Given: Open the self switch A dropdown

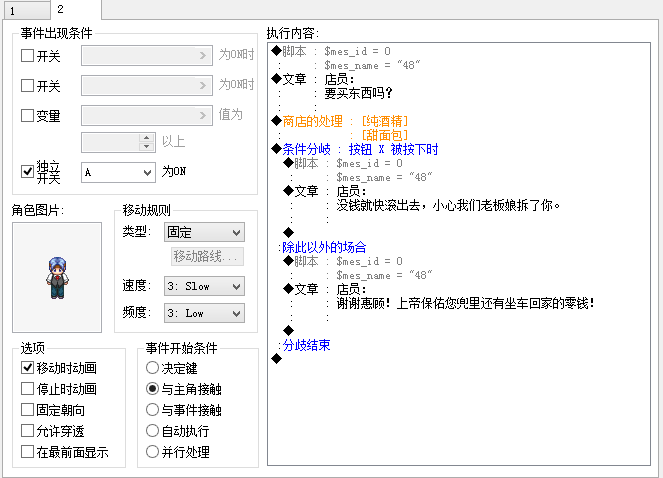Looking at the screenshot, I should (118, 173).
